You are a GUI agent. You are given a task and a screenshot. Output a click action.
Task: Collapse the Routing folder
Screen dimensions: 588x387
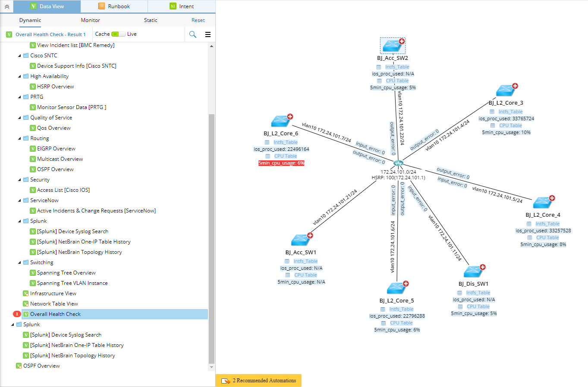tap(19, 138)
